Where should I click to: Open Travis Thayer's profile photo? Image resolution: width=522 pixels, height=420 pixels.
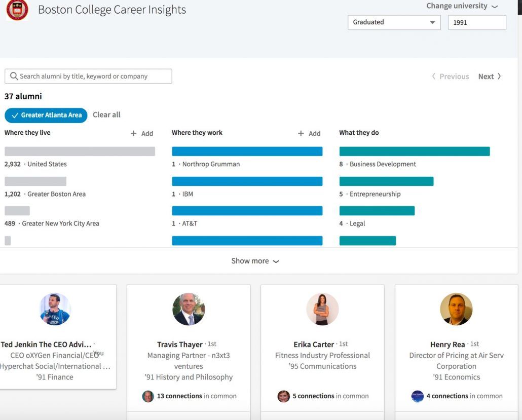pos(189,309)
